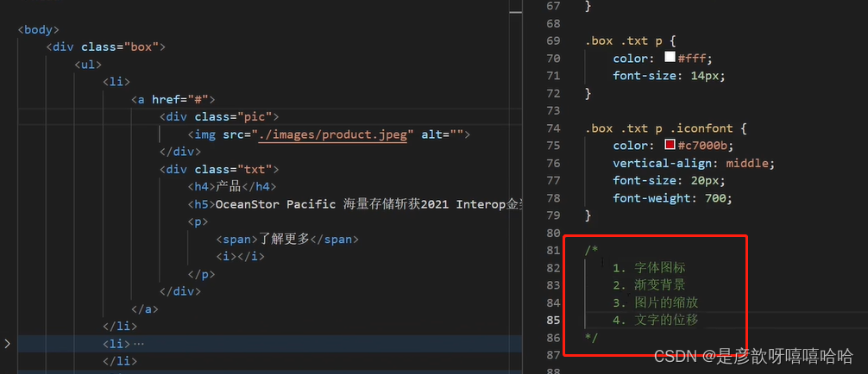Screen dimensions: 868x374
Task: Click the h5 OceanStor Pacific line
Action: (x=355, y=204)
